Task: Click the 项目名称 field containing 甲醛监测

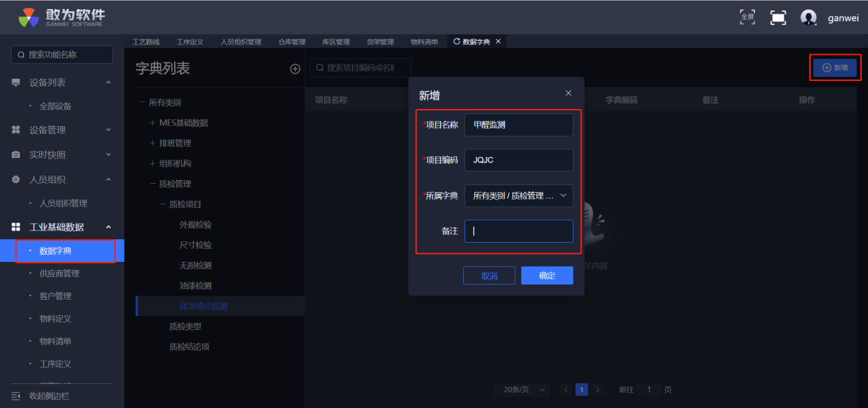Action: click(519, 125)
